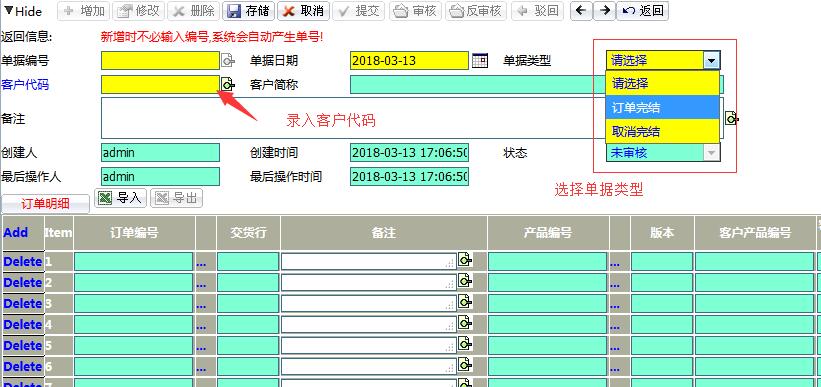Cancel editing with the 取消 button
The height and width of the screenshot is (387, 821).
(x=303, y=11)
